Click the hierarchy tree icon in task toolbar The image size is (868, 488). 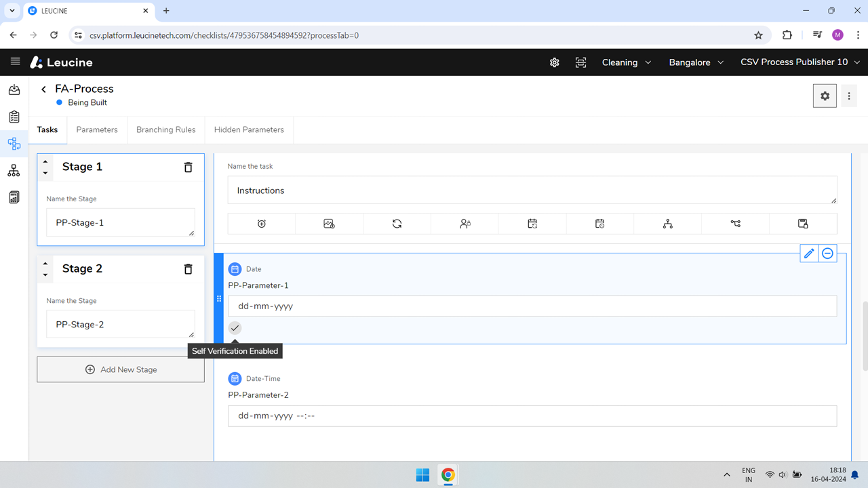[x=668, y=224]
